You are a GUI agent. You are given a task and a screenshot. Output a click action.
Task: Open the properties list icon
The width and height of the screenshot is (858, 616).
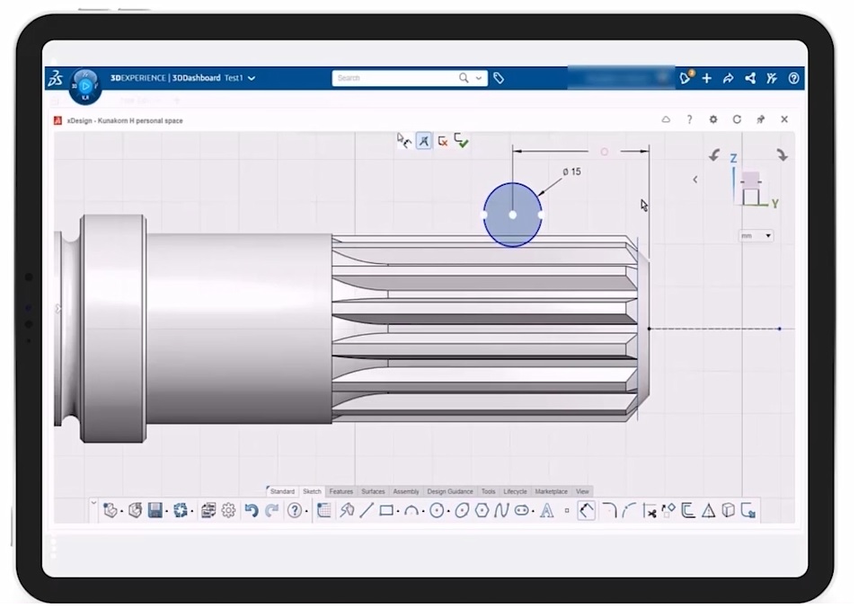point(208,510)
